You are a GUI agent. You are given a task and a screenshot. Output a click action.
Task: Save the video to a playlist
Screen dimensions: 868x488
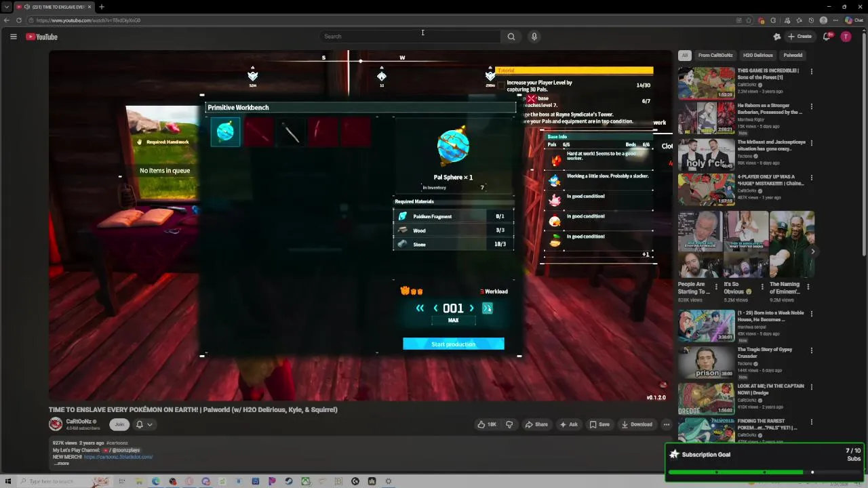point(599,424)
